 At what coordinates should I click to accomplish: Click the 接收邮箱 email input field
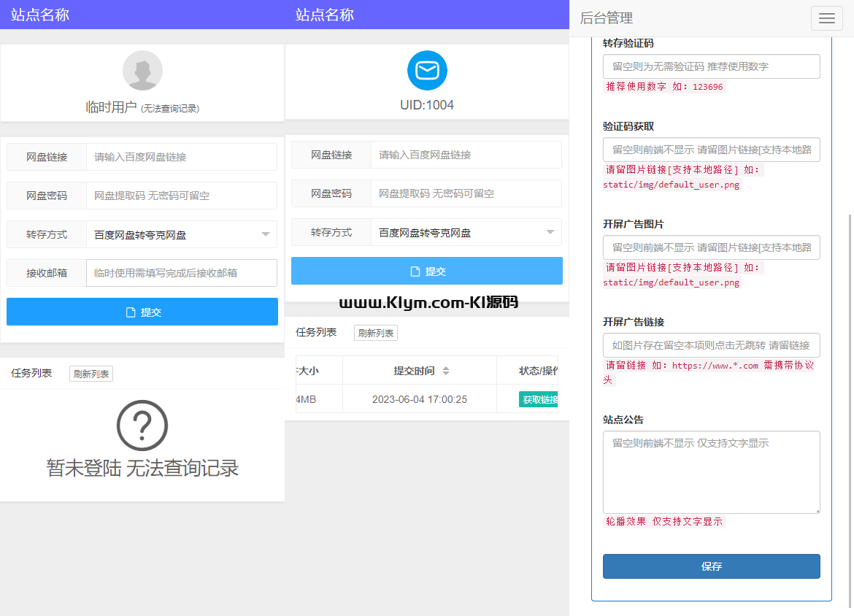point(181,273)
